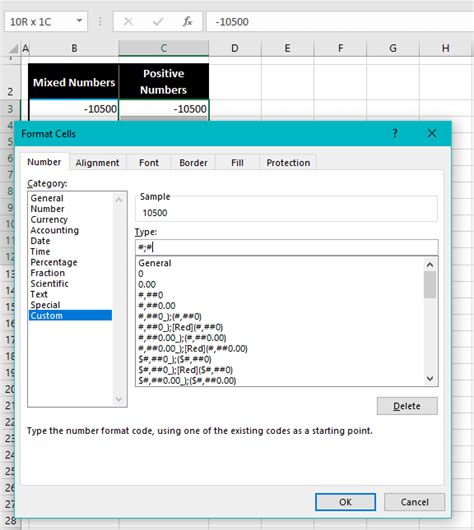Image resolution: width=474 pixels, height=530 pixels.
Task: Click the Mixed Numbers header cell
Action: coord(74,81)
